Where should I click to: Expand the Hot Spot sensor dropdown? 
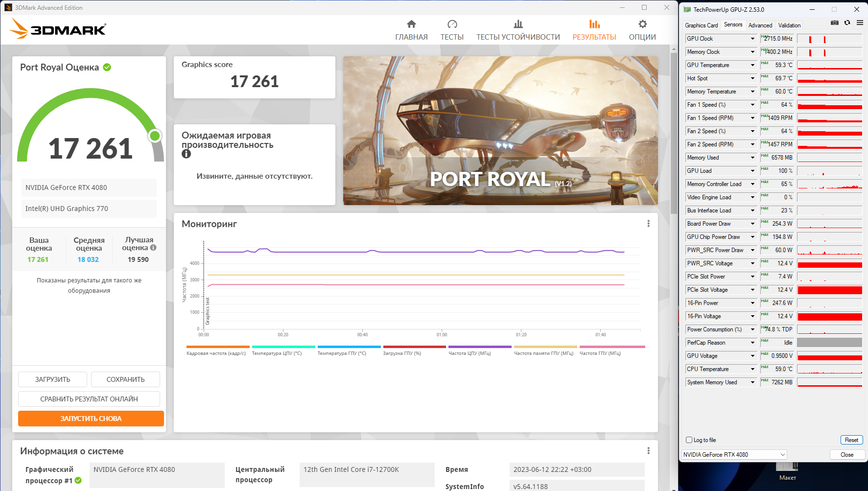click(752, 78)
